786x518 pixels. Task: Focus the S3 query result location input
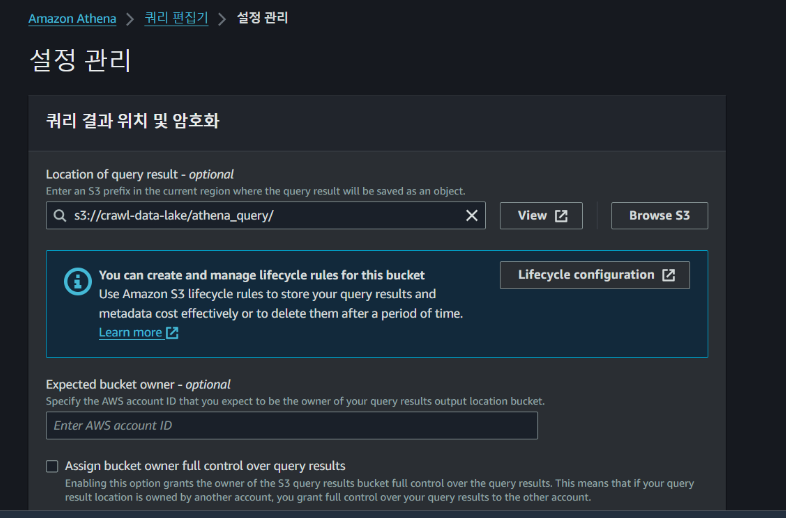coord(266,216)
